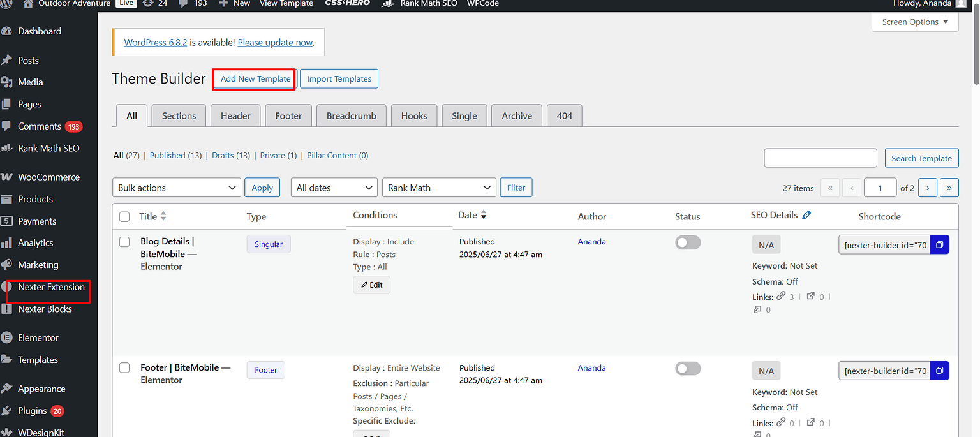Open the All dates filter dropdown
980x437 pixels.
[x=334, y=187]
